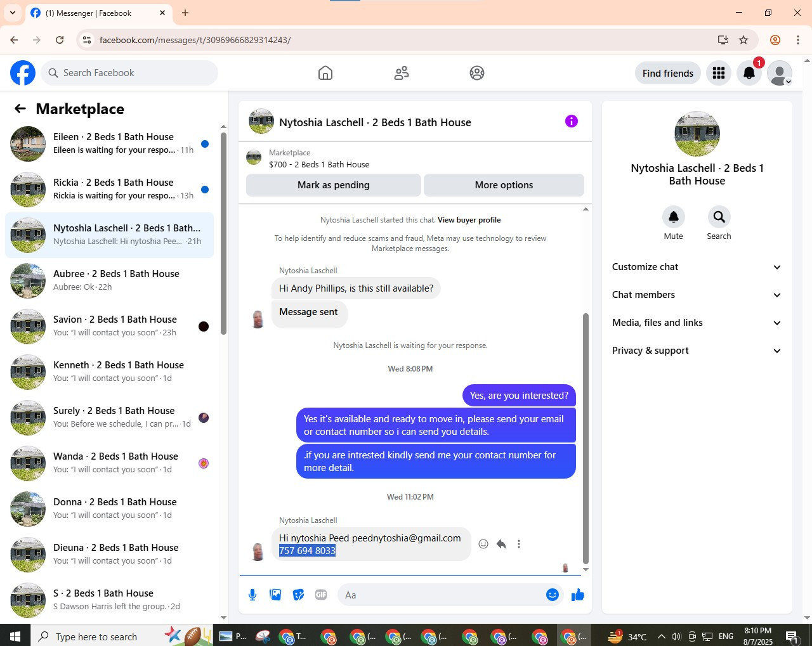Open conversation information purple icon
The height and width of the screenshot is (646, 812).
[x=572, y=121]
